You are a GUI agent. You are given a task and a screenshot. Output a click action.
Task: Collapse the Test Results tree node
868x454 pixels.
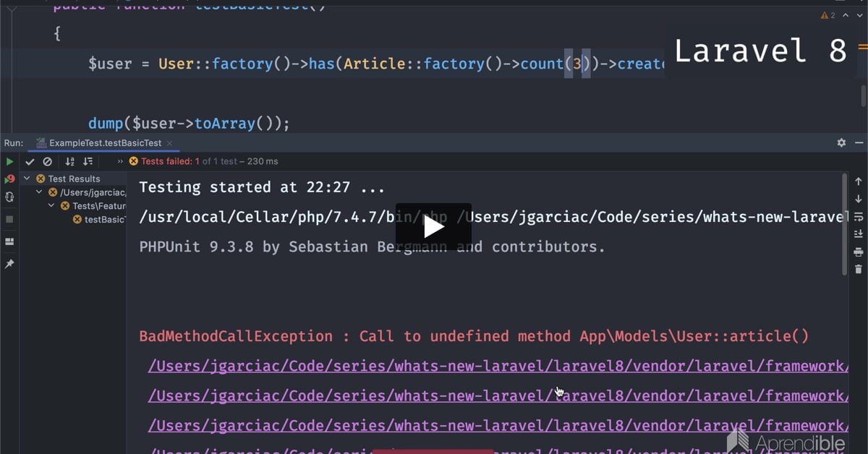(27, 179)
